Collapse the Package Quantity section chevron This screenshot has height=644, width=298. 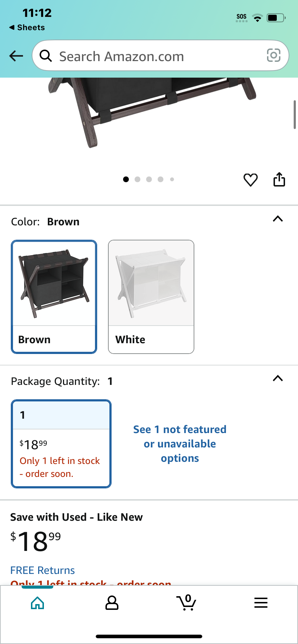coord(278,378)
